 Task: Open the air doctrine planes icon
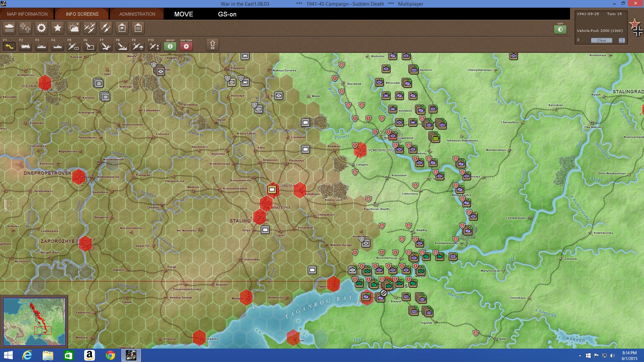[x=90, y=28]
